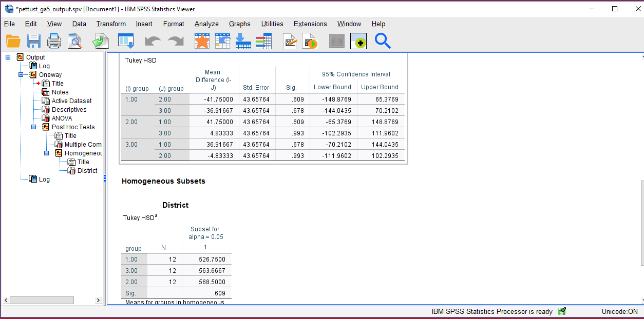Recall recently used dialogs
The height and width of the screenshot is (319, 644).
[101, 41]
